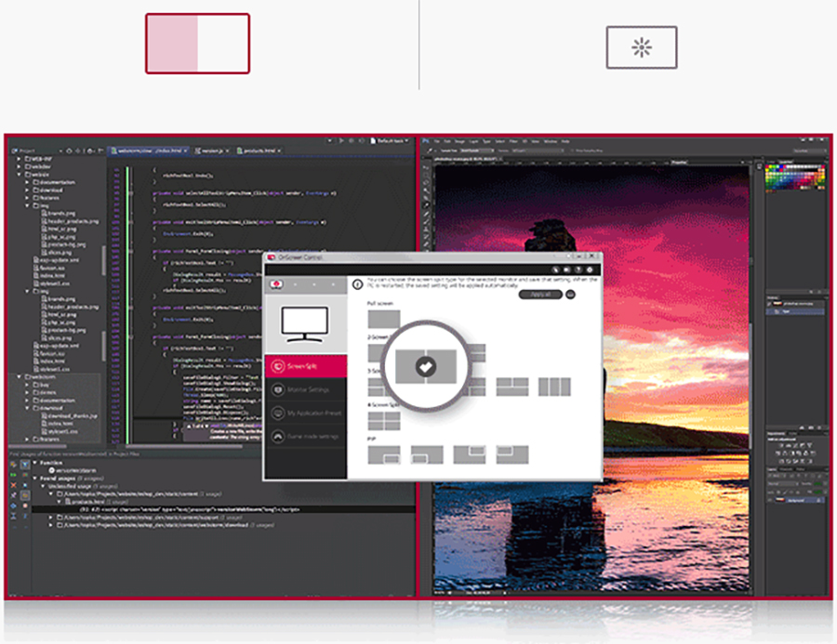Click the Run play icon in IDE toolbar

point(340,141)
